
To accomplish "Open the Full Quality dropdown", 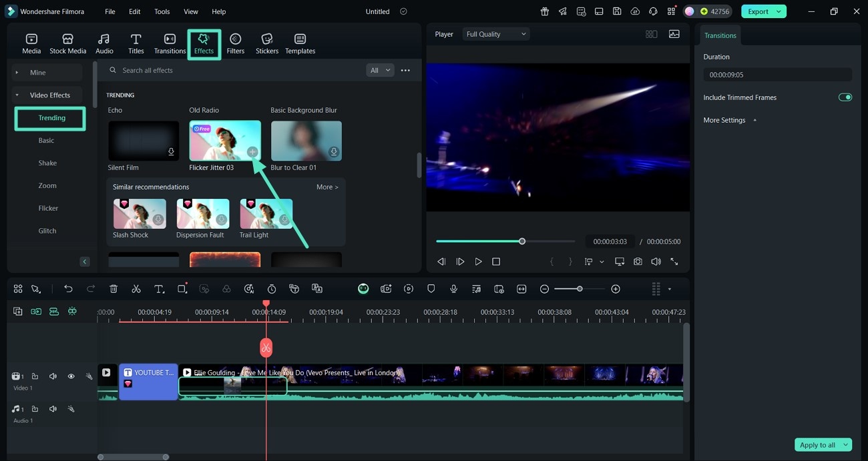I will tap(496, 34).
